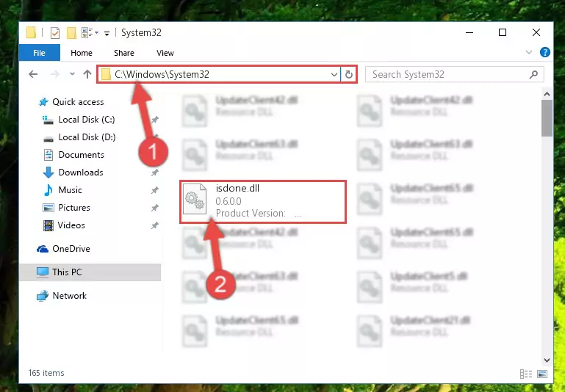Go up one folder level
The width and height of the screenshot is (565, 392).
[87, 74]
